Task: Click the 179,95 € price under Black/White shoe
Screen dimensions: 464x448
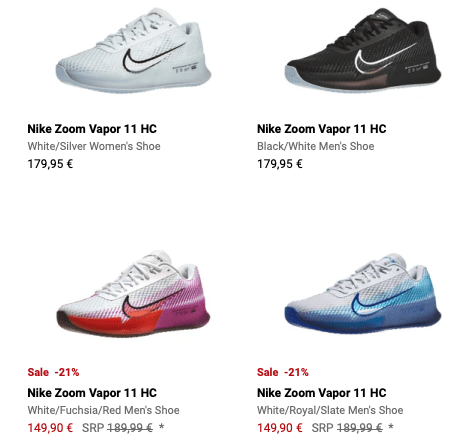Action: point(280,164)
